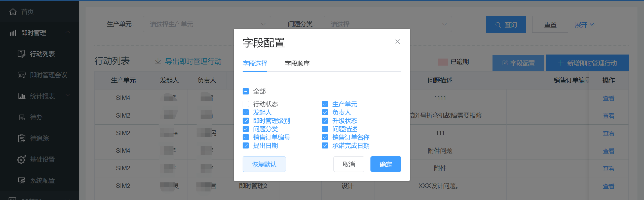Select the 字段选择 tab
The height and width of the screenshot is (200, 644).
point(255,64)
